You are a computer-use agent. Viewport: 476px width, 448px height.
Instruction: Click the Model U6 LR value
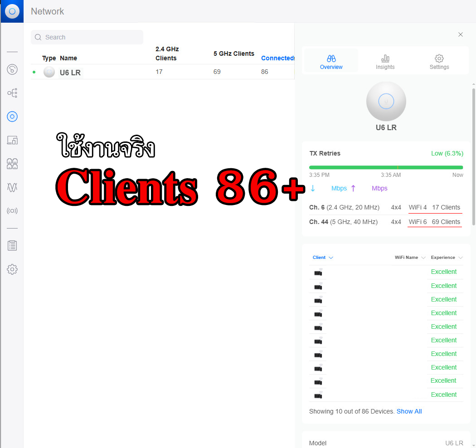coord(454,443)
